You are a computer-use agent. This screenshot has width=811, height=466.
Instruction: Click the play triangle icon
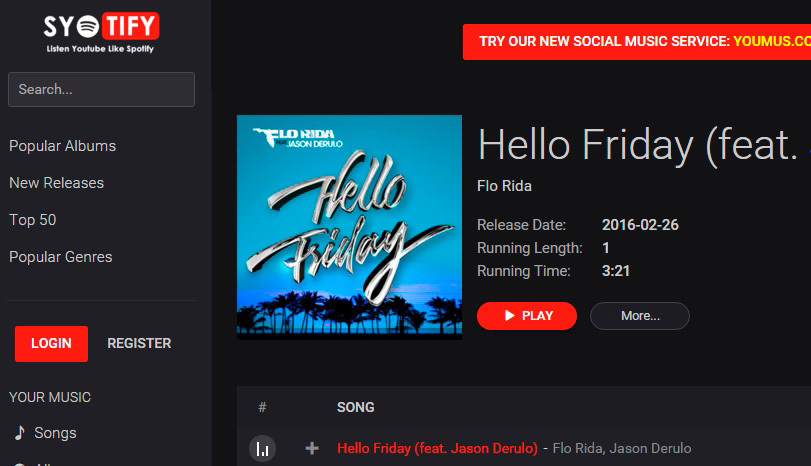click(510, 316)
